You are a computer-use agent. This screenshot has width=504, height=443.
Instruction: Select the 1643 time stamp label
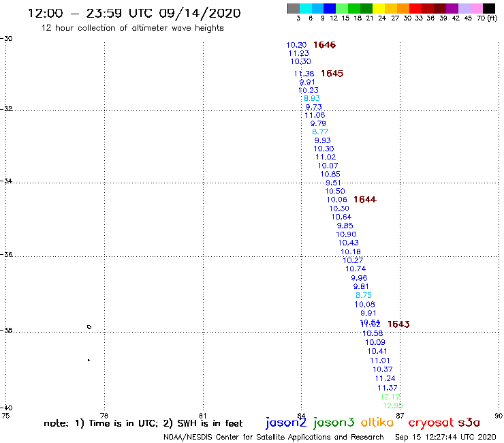[398, 324]
